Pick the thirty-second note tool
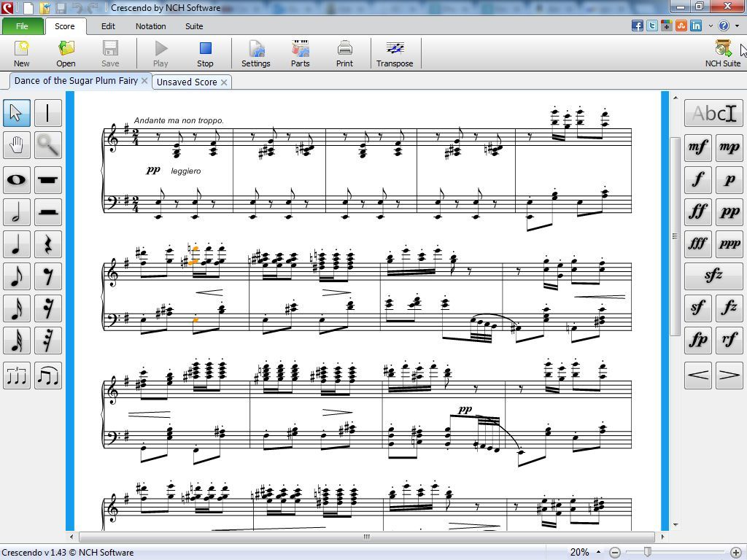747x560 pixels. tap(17, 341)
